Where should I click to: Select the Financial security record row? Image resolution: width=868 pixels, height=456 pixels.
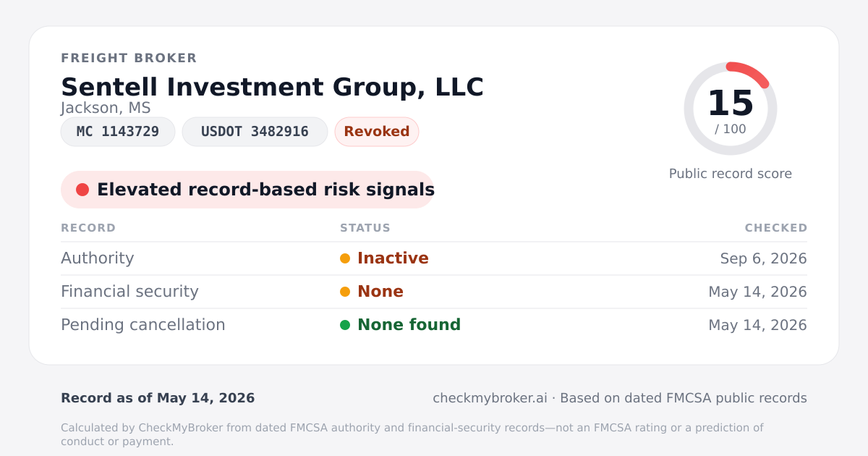[x=434, y=292]
